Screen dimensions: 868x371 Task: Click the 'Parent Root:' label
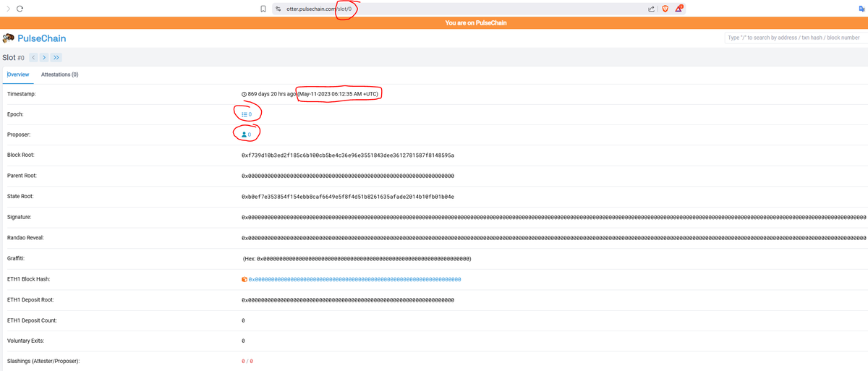tap(22, 176)
